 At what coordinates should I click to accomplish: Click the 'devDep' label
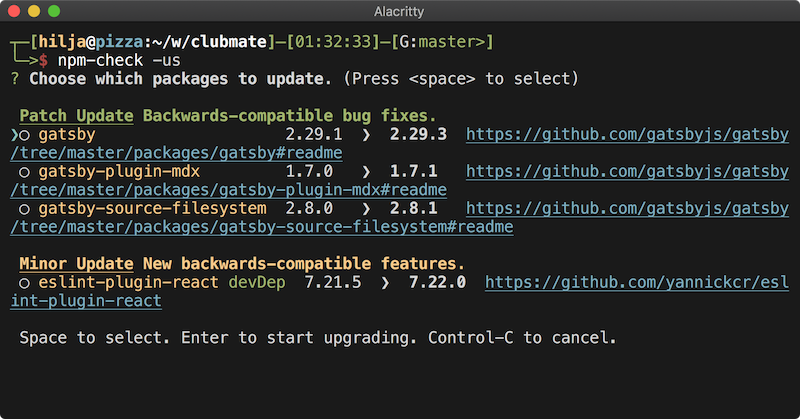pyautogui.click(x=257, y=282)
